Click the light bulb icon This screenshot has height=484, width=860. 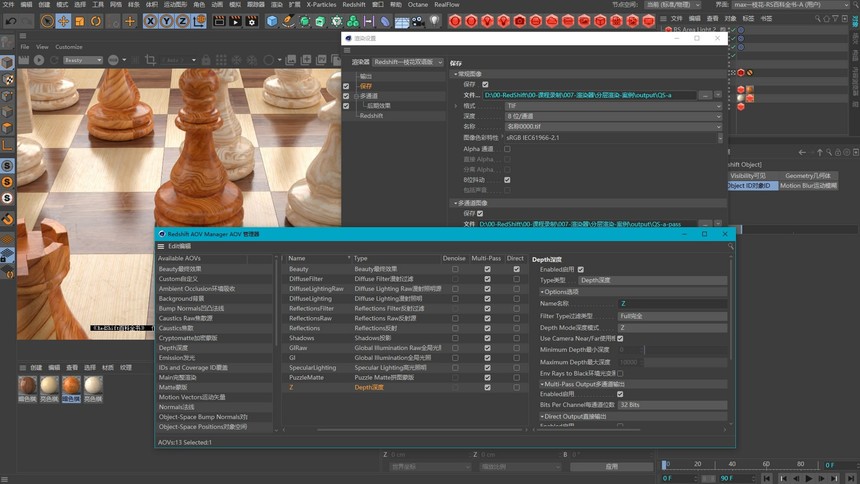tap(434, 21)
